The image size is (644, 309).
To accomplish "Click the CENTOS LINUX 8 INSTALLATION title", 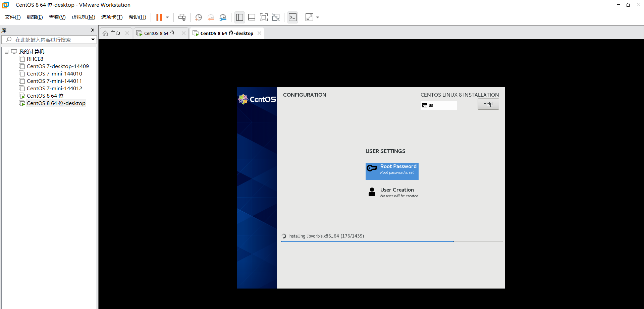I will [x=460, y=95].
